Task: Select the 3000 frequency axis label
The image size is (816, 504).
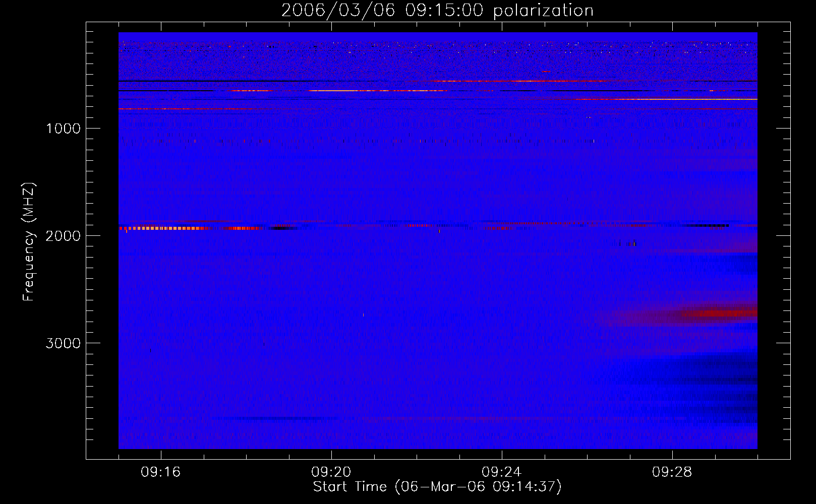Action: [x=63, y=343]
